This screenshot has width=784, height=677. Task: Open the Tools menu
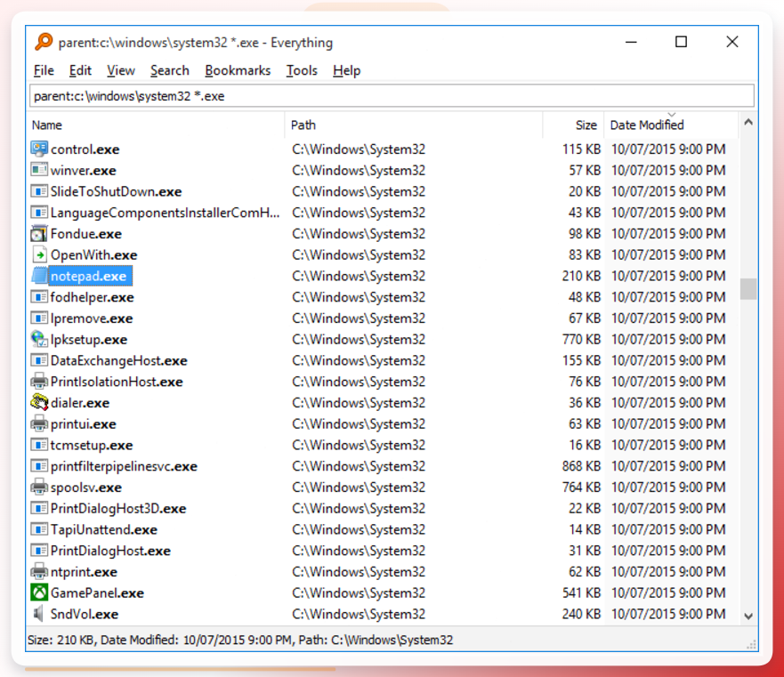[x=302, y=70]
